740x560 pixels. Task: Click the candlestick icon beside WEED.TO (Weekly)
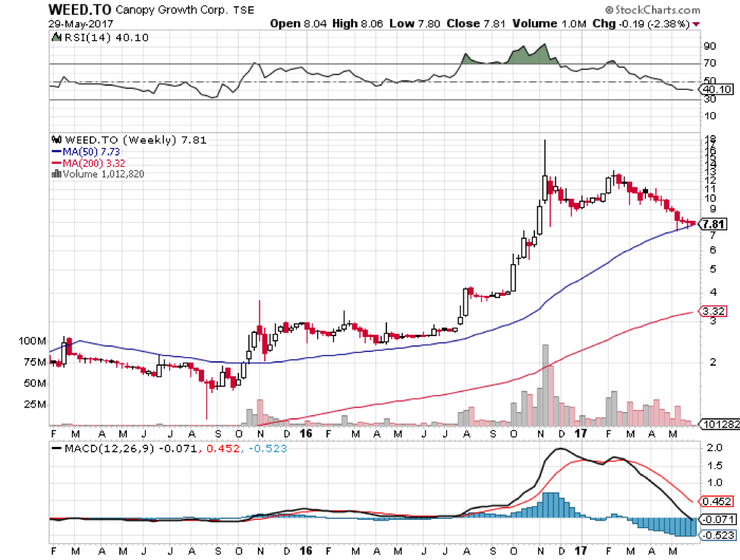coord(57,140)
